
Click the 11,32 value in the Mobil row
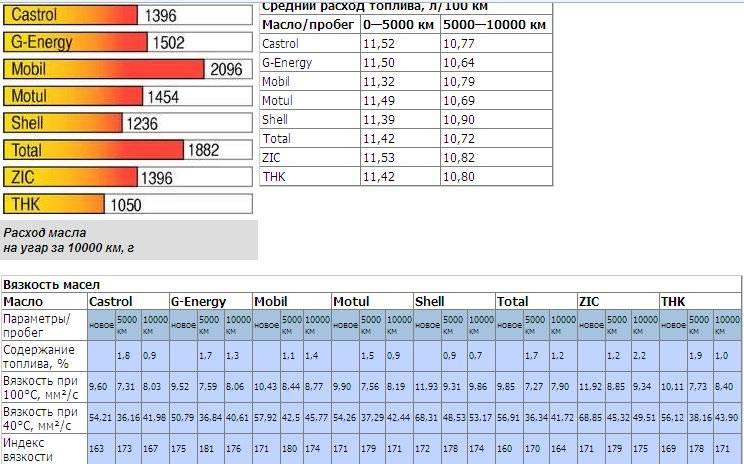(x=379, y=81)
